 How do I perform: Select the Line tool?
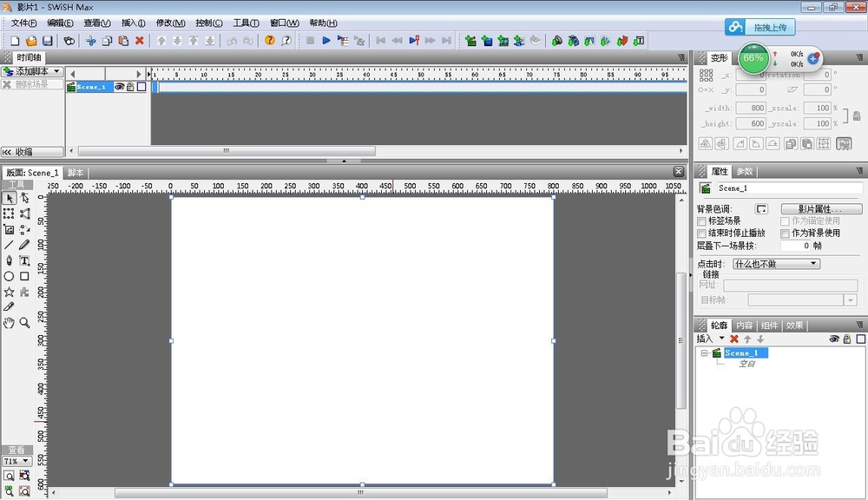click(x=10, y=245)
